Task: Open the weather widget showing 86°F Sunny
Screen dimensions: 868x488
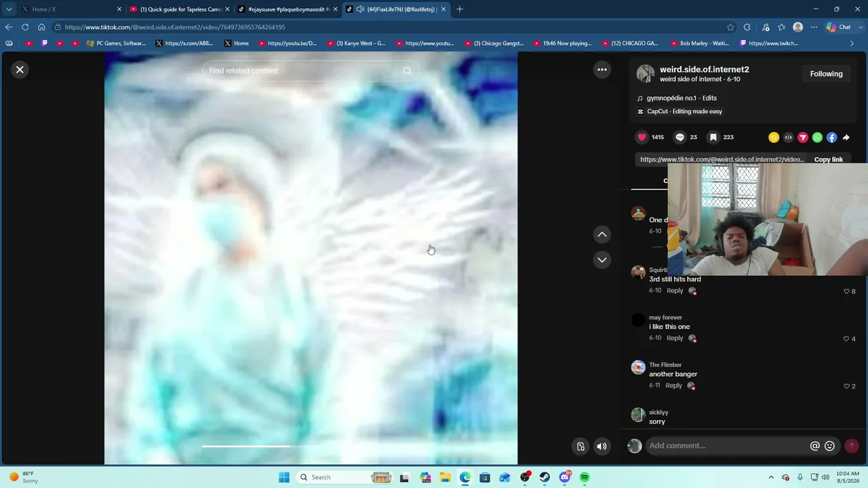Action: (x=24, y=477)
